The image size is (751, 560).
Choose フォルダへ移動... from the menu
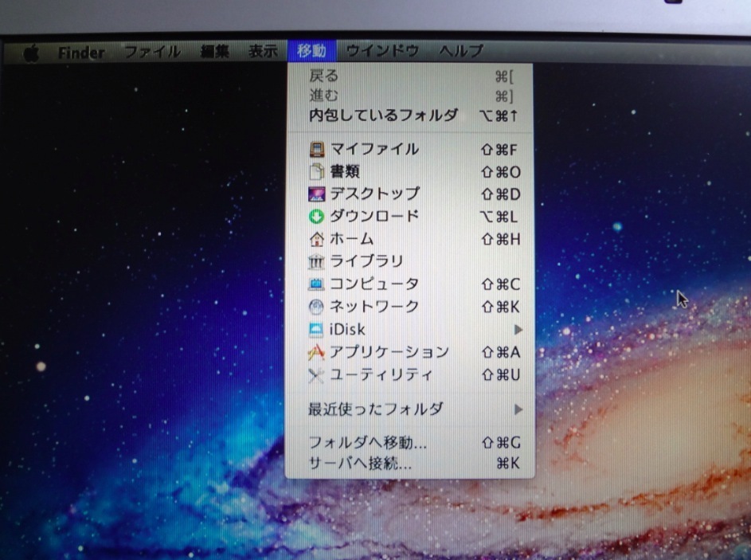click(x=368, y=443)
